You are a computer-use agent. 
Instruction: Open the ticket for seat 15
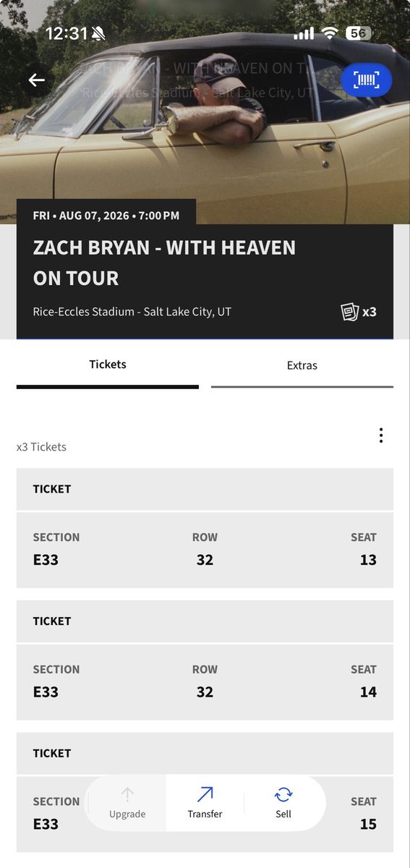pyautogui.click(x=205, y=814)
